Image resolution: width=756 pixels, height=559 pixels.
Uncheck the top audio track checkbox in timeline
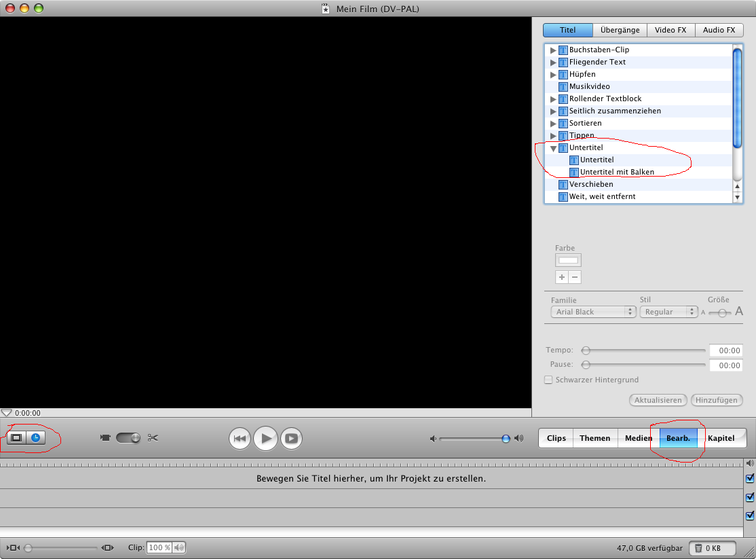point(749,478)
